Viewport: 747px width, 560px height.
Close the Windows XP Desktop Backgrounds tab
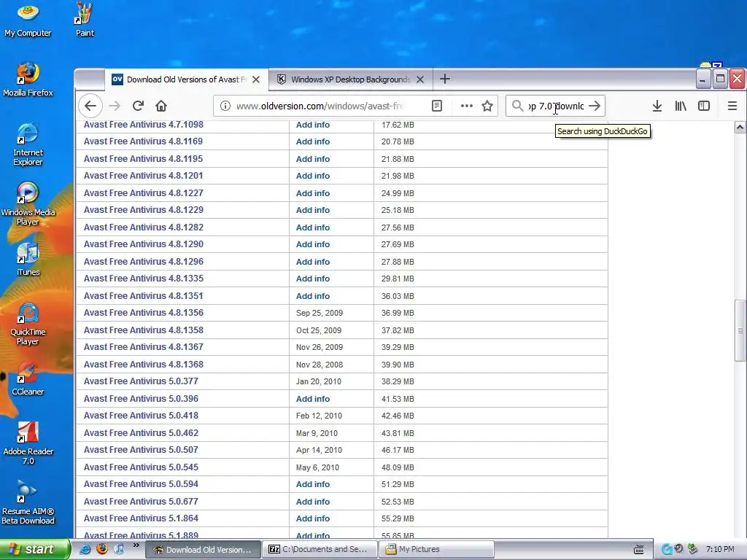(419, 79)
